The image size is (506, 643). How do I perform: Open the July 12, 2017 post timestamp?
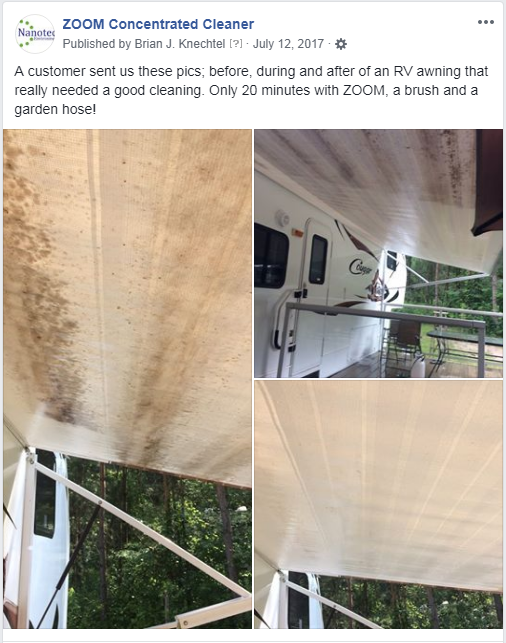pyautogui.click(x=288, y=44)
